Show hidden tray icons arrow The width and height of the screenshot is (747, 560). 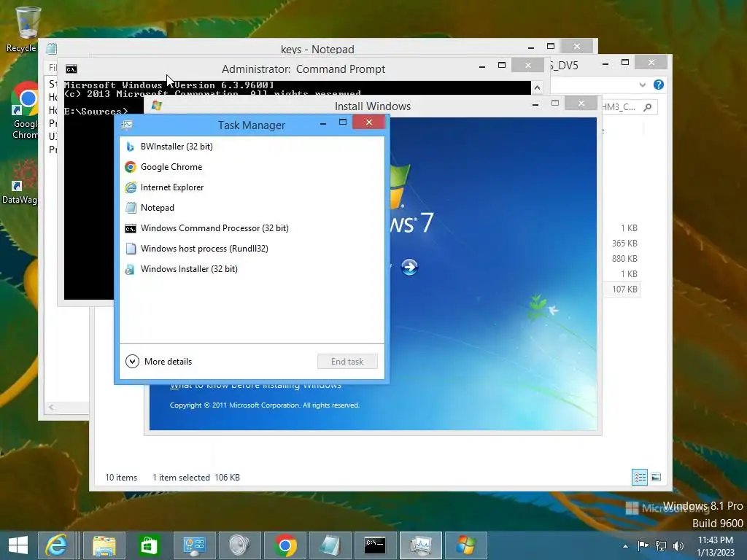tap(625, 546)
